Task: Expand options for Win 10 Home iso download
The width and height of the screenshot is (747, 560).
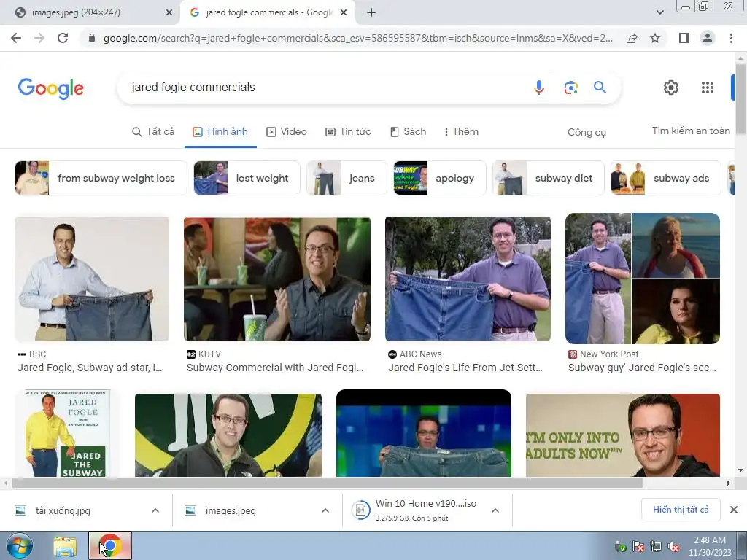Action: click(495, 510)
